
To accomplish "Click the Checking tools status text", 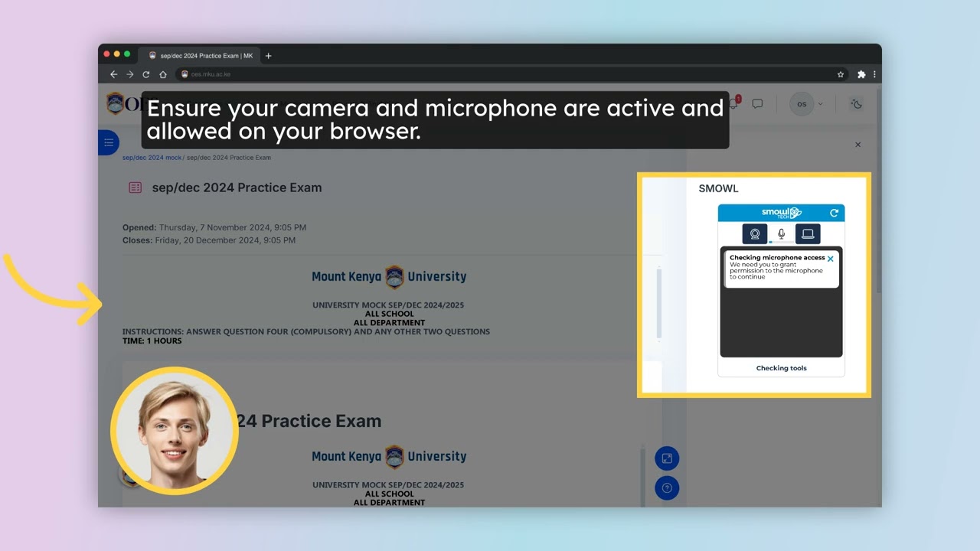I will point(781,368).
